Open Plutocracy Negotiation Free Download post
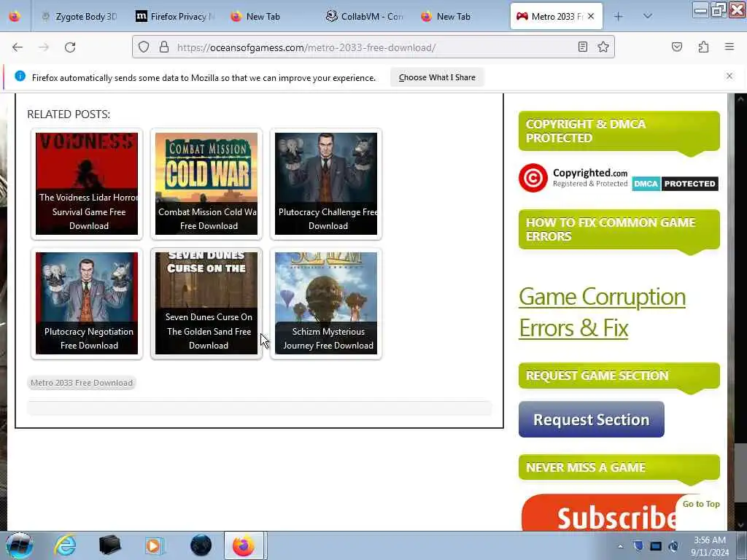This screenshot has height=560, width=747. (87, 303)
